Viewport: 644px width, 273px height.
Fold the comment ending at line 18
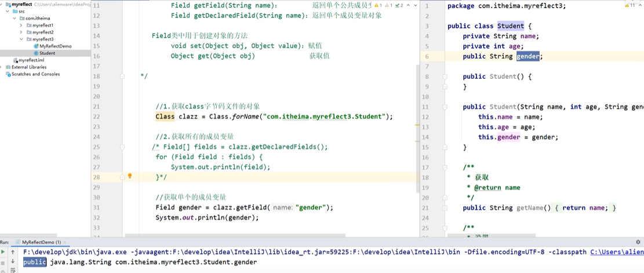pyautogui.click(x=122, y=77)
